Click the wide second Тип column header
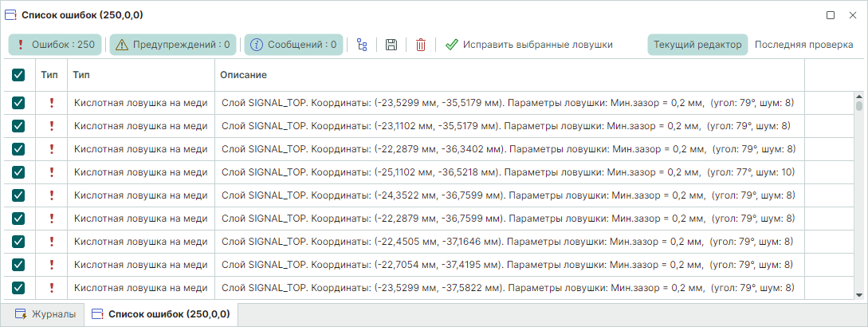 point(141,75)
